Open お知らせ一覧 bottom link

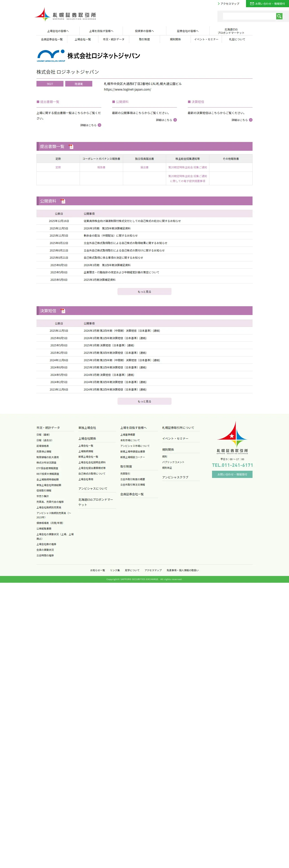coord(97,571)
